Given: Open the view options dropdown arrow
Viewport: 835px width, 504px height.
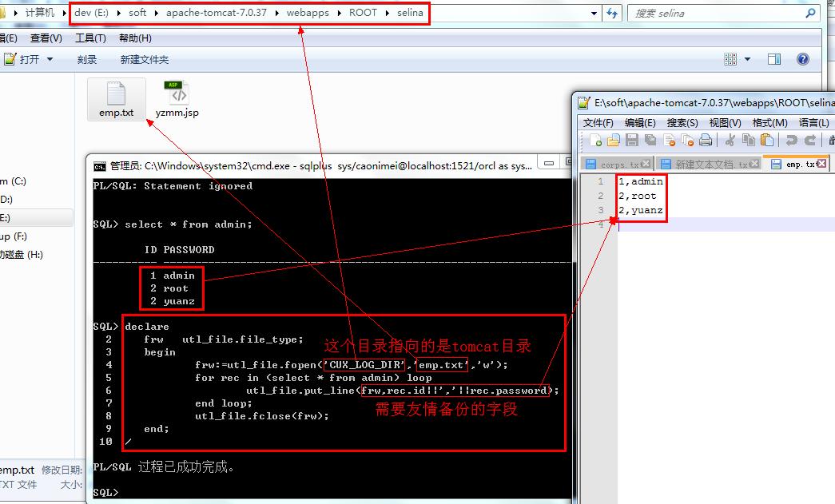Looking at the screenshot, I should tap(748, 59).
